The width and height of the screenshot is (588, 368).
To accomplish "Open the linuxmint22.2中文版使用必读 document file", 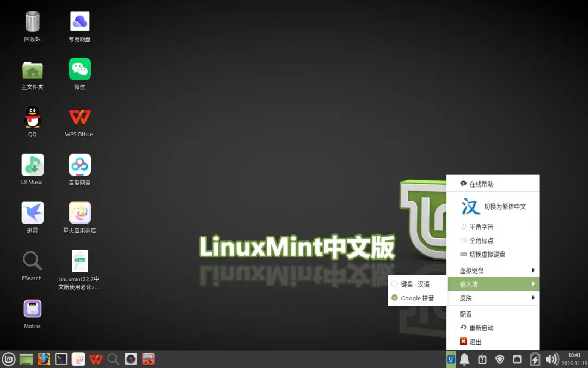I will click(x=79, y=261).
